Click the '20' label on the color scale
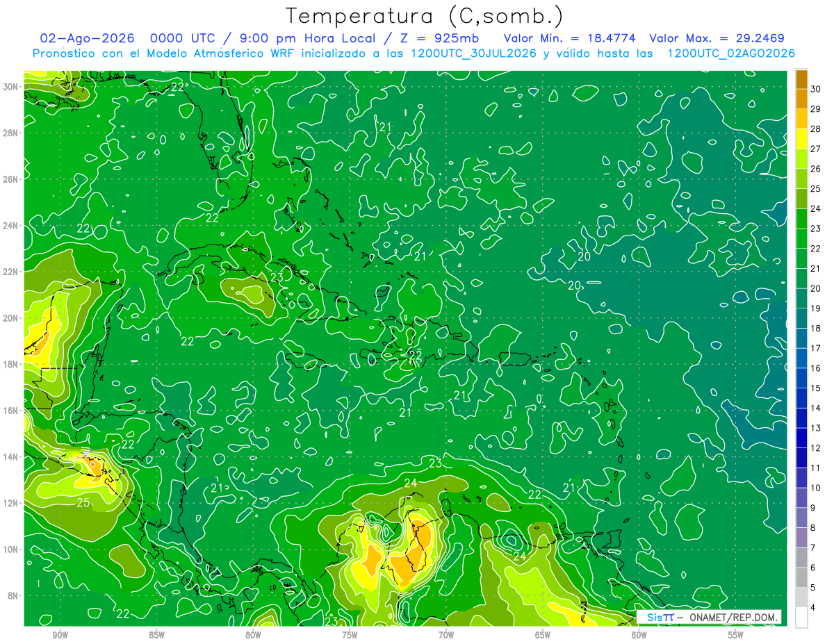Viewport: 834px width, 644px height. (816, 288)
